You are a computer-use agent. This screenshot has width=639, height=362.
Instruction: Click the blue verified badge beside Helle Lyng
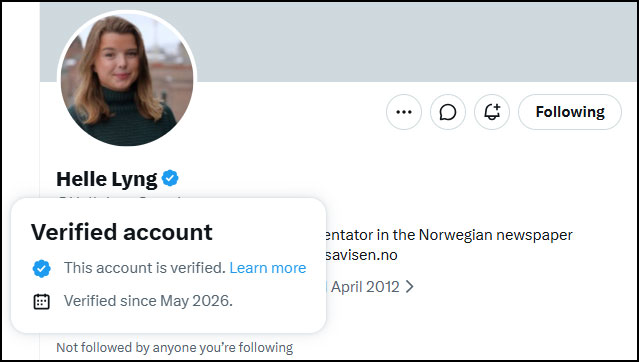[170, 179]
